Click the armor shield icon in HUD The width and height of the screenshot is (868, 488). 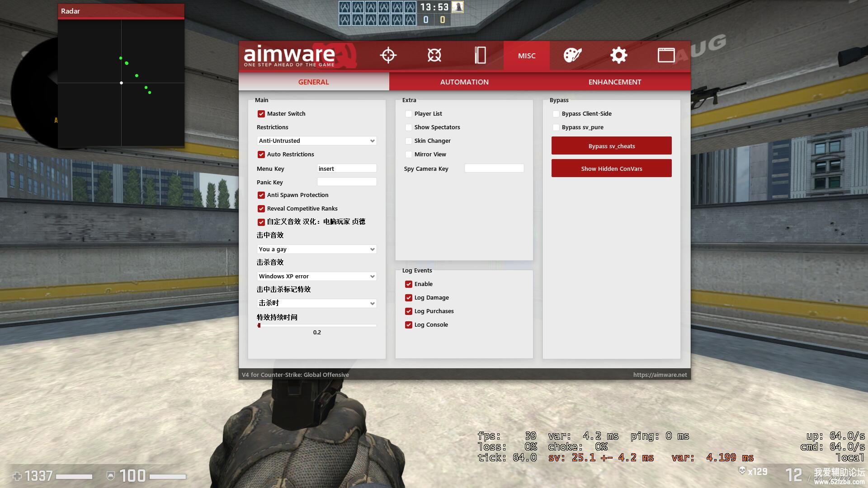coord(110,476)
